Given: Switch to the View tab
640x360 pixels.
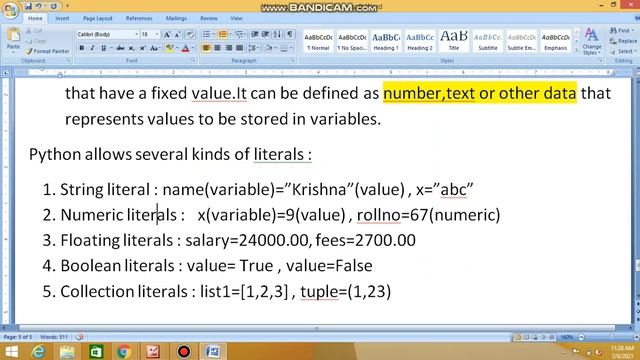Looking at the screenshot, I should [x=236, y=18].
